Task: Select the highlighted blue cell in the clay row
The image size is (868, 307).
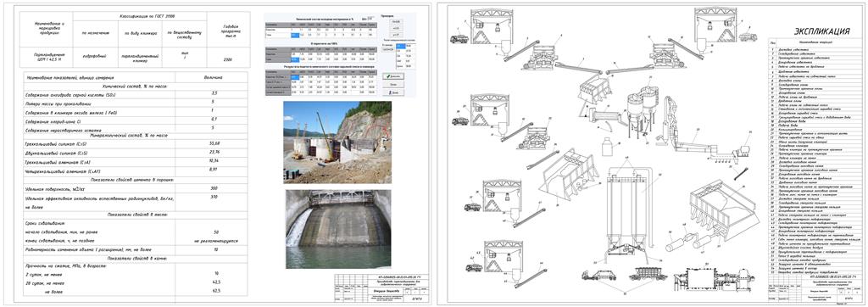Action: (x=295, y=36)
